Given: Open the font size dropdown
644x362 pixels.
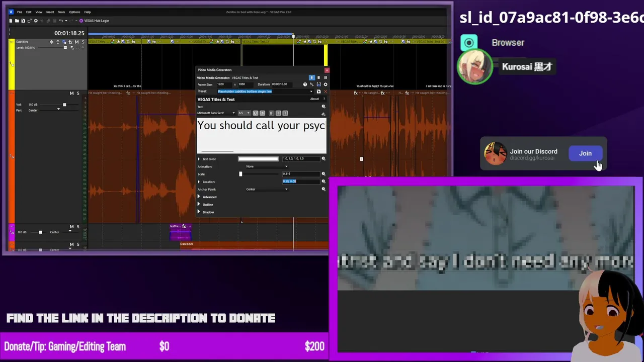Looking at the screenshot, I should (248, 113).
